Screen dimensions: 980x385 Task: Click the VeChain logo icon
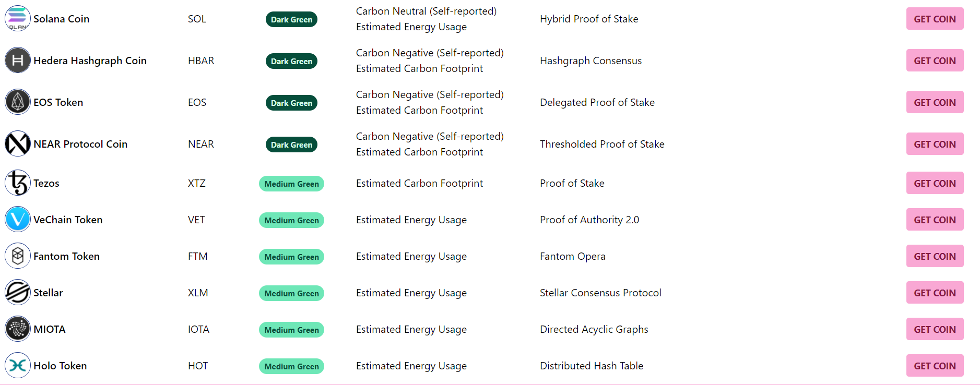18,220
